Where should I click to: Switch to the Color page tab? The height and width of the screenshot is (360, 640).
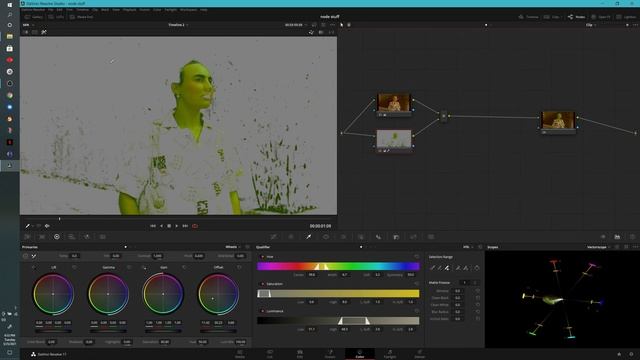coord(360,354)
